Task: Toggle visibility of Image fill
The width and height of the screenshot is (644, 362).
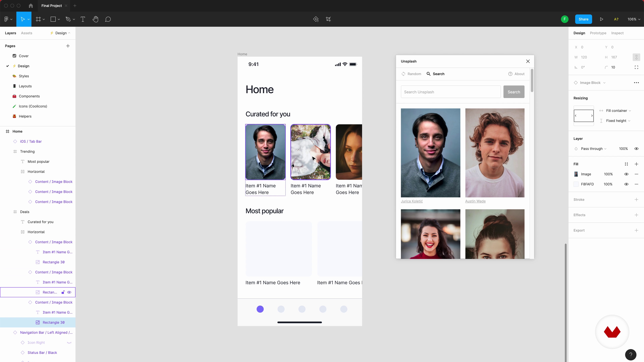Action: click(x=626, y=174)
